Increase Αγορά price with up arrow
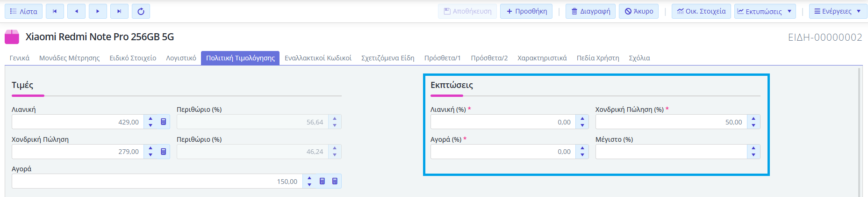The width and height of the screenshot is (868, 197). tap(309, 178)
